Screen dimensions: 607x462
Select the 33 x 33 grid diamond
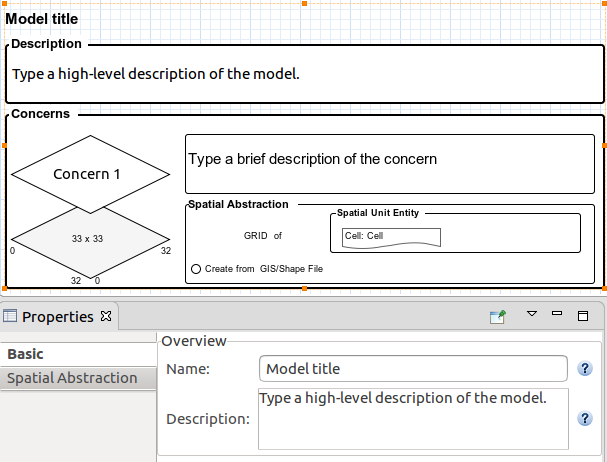tap(87, 240)
